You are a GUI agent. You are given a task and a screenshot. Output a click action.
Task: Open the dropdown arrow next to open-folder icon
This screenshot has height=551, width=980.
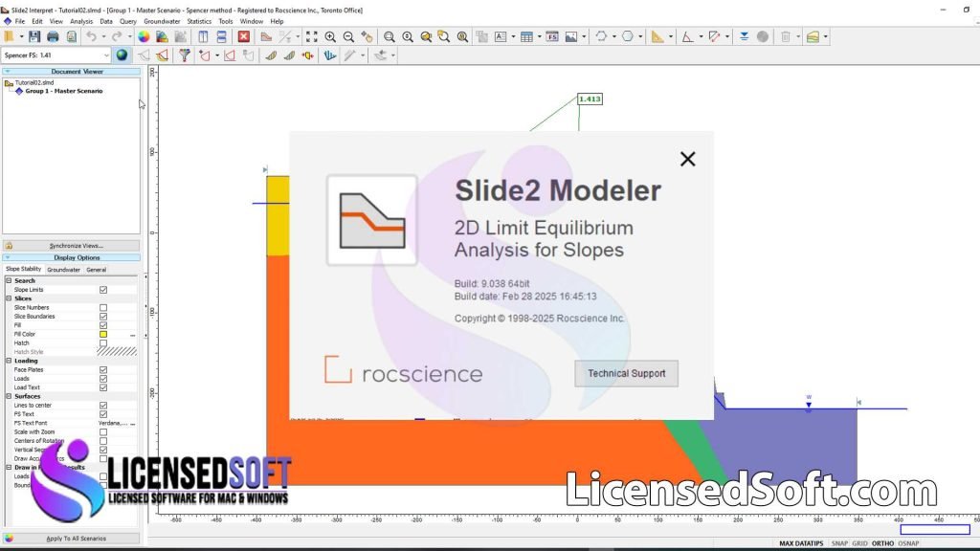point(21,37)
